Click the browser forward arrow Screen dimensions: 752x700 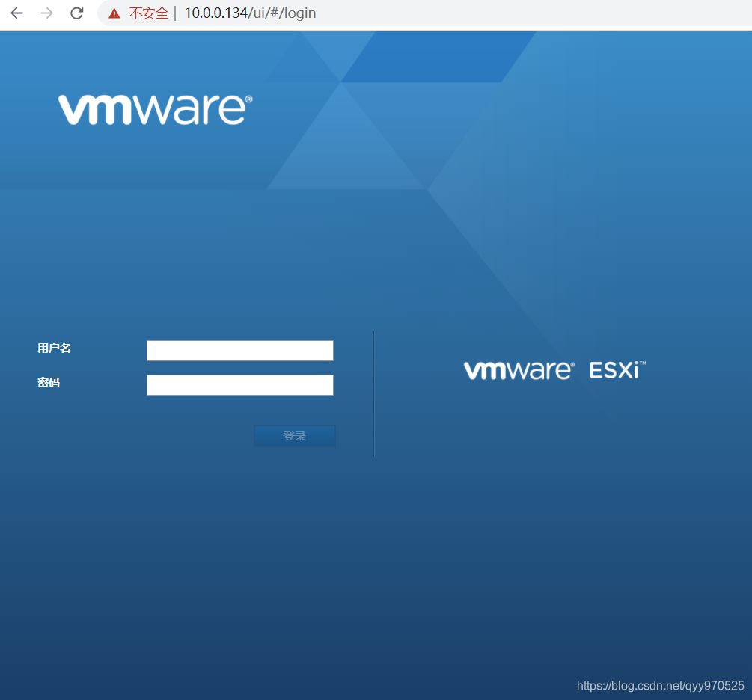46,13
